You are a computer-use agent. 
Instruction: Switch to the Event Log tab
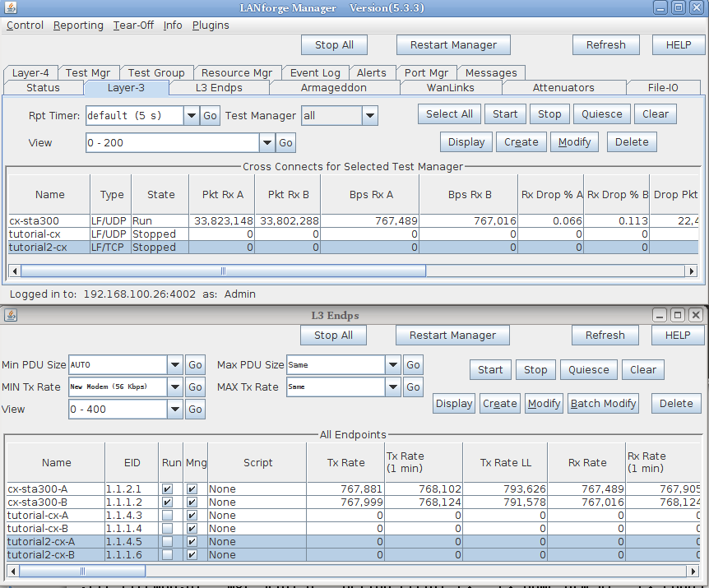click(315, 72)
